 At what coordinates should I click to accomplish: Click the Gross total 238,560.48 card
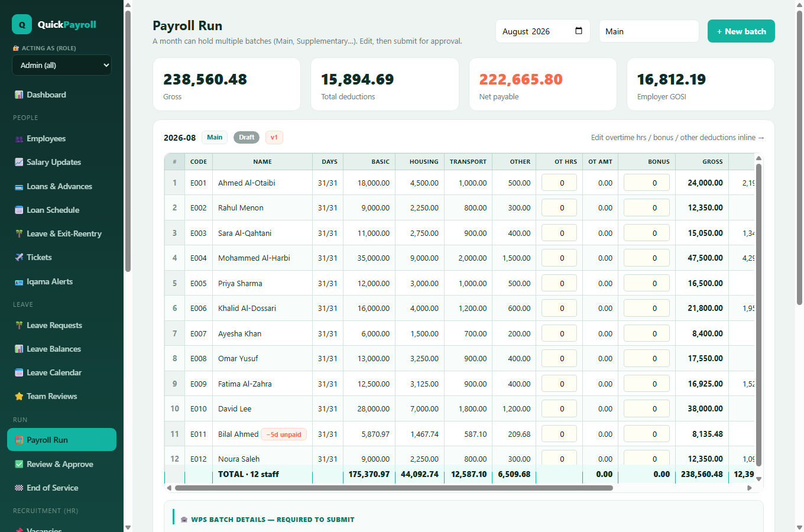(x=227, y=84)
